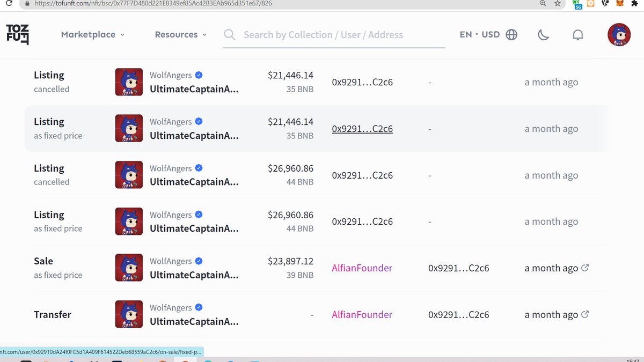
Task: Click verified badge in fixed price 44 BNB row
Action: pos(199,215)
